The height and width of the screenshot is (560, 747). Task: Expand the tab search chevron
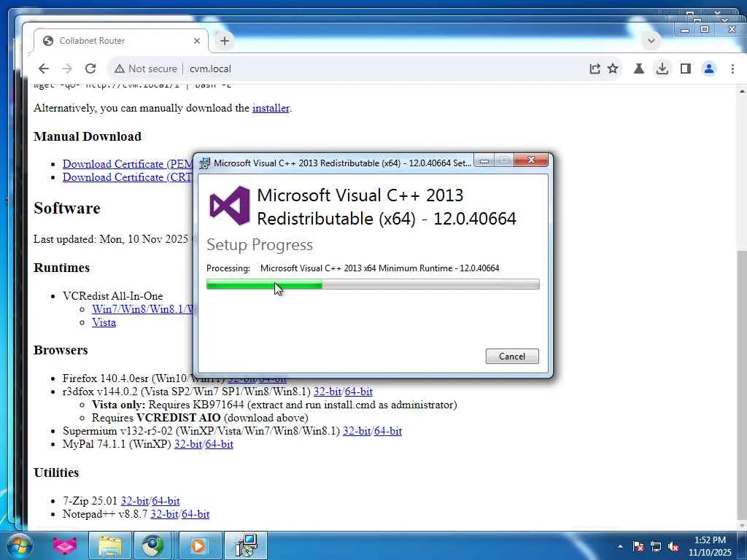pos(651,41)
